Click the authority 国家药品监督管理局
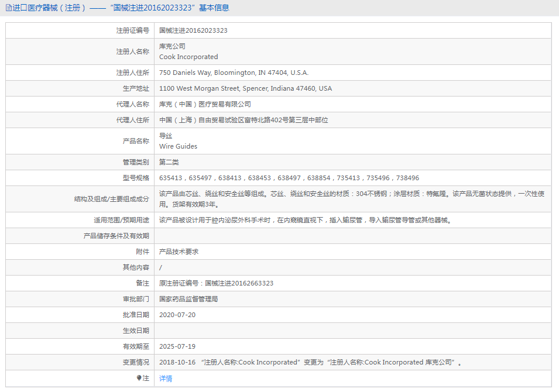Image resolution: width=559 pixels, height=392 pixels. [188, 299]
